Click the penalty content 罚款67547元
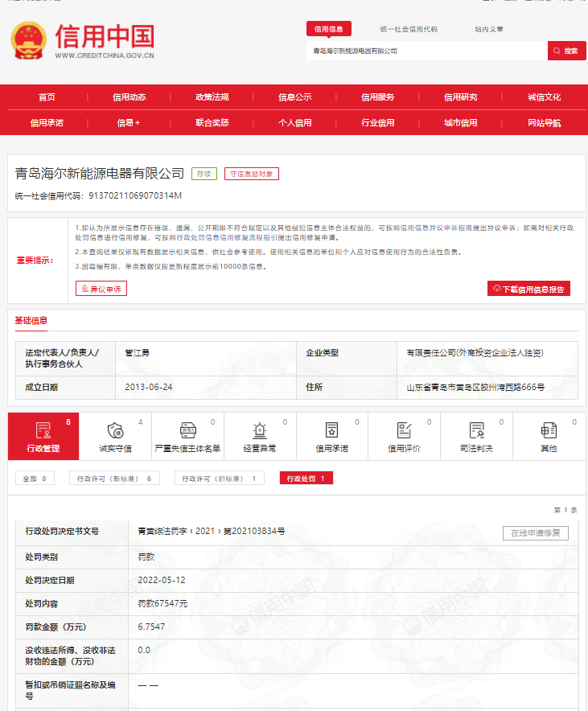 click(162, 603)
